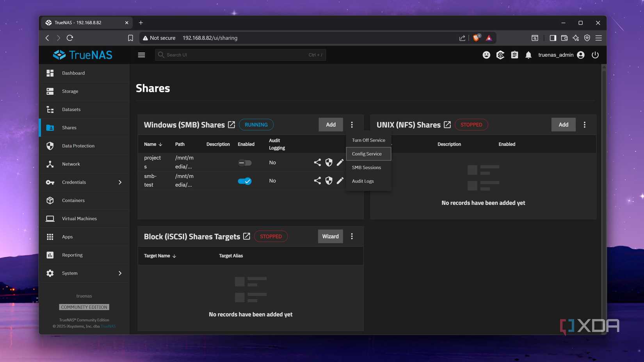
Task: Open Data Protection from the sidebar
Action: tap(78, 146)
